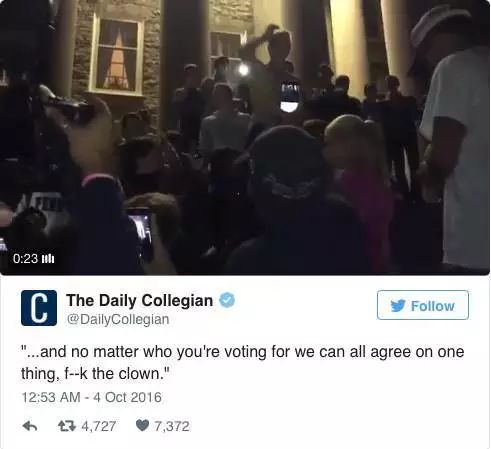Click the 0:23 video duration label
Viewport: 491px width, 449px height.
pyautogui.click(x=26, y=259)
